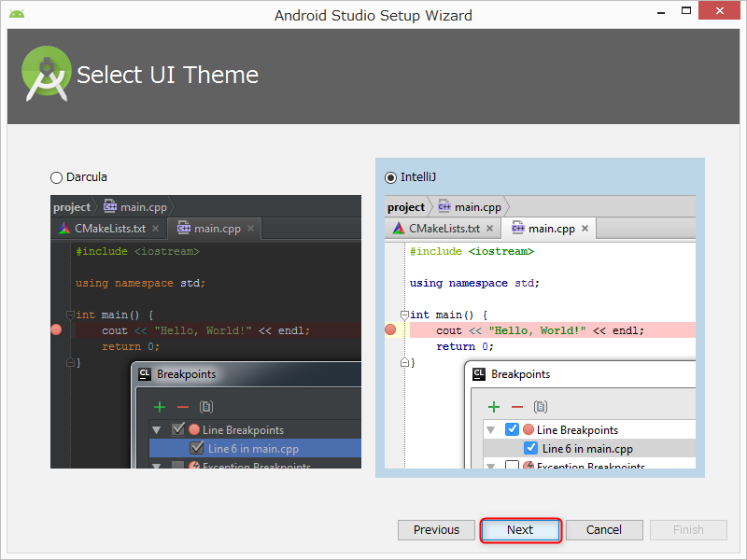Screen dimensions: 747x560
Task: Cancel the setup wizard
Action: point(604,530)
